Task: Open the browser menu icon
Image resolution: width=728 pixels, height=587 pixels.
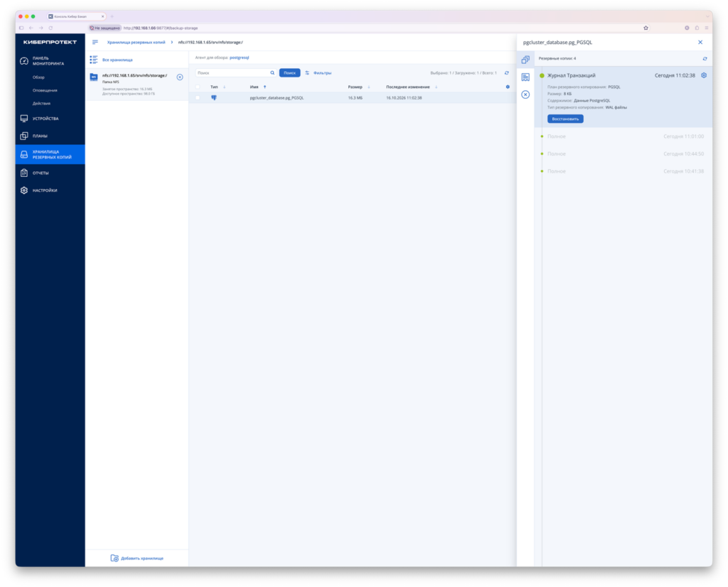Action: point(707,28)
